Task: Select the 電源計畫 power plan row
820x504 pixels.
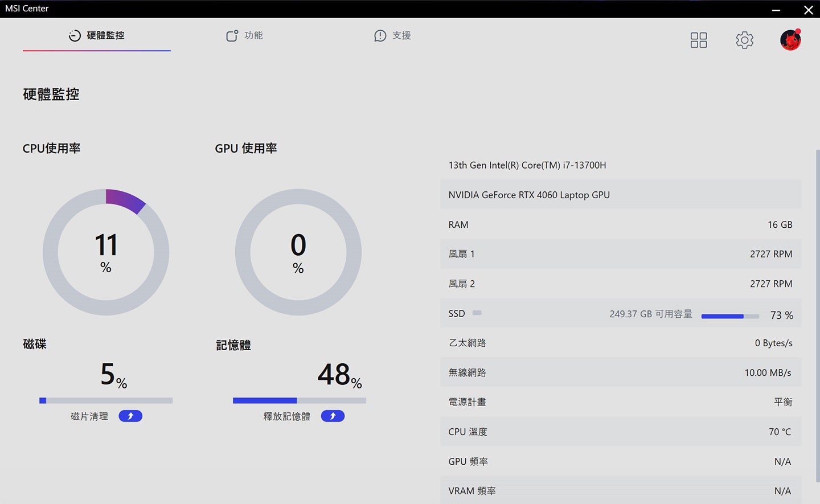Action: click(620, 402)
